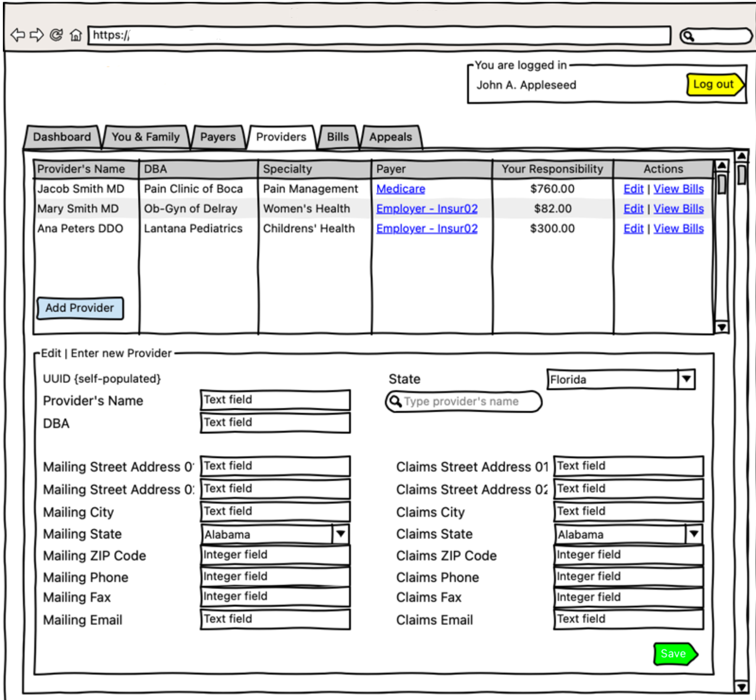Screen dimensions: 756x700
Task: Open the Medicare payer link
Action: [x=400, y=188]
